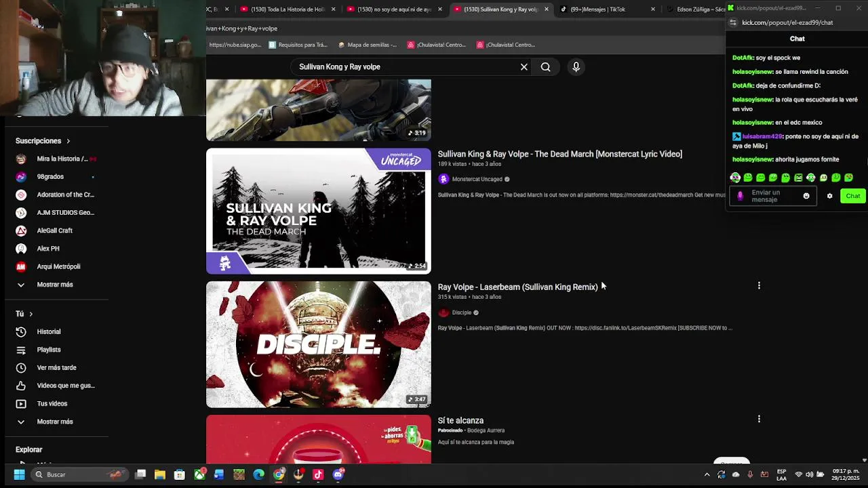Expand Mostrar más under Tú section

(x=55, y=422)
